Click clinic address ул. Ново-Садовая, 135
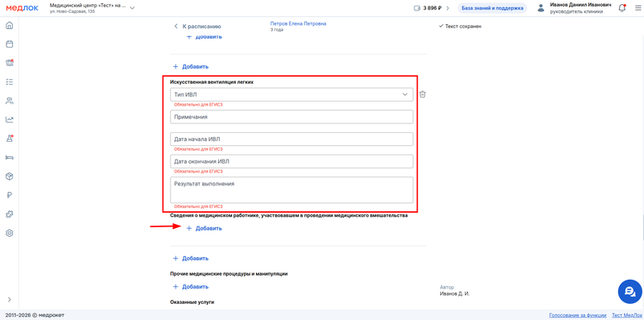 coord(72,11)
